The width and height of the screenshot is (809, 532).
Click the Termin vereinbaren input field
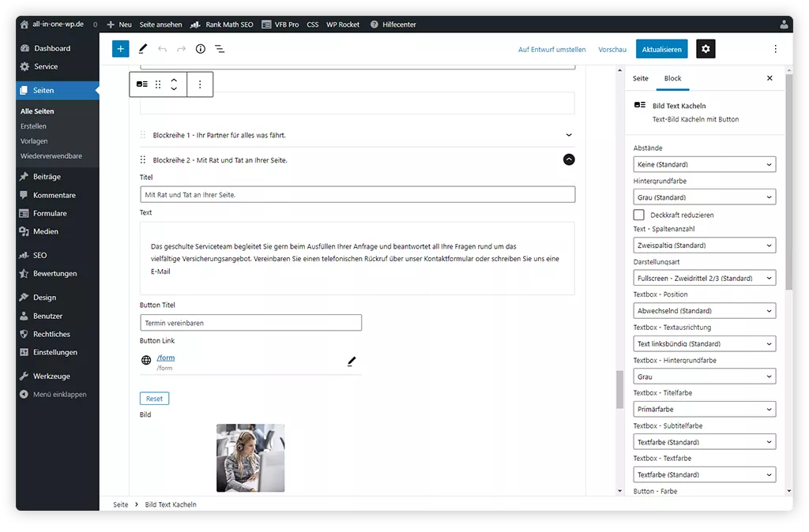point(249,322)
